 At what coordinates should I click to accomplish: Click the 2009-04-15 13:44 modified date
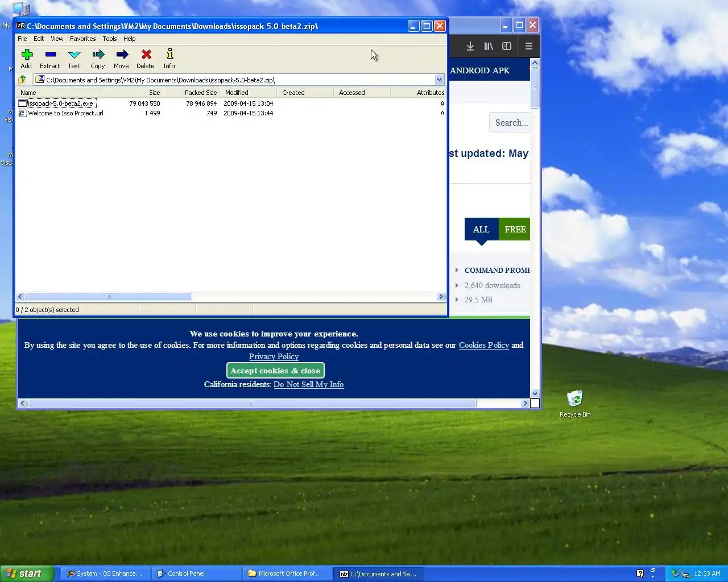(248, 113)
